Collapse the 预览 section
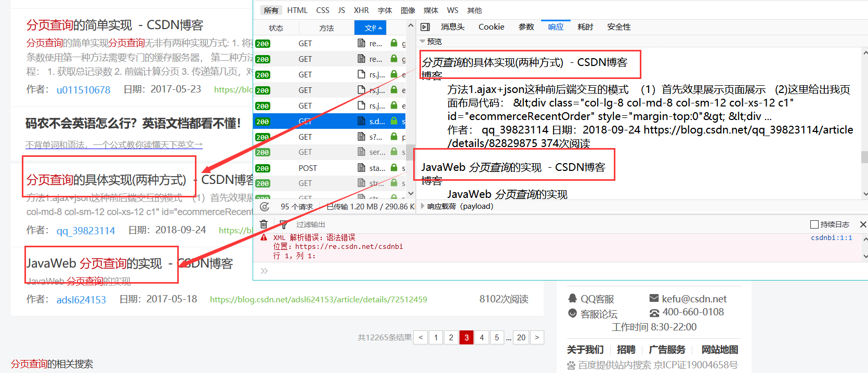The height and width of the screenshot is (373, 868). [422, 42]
